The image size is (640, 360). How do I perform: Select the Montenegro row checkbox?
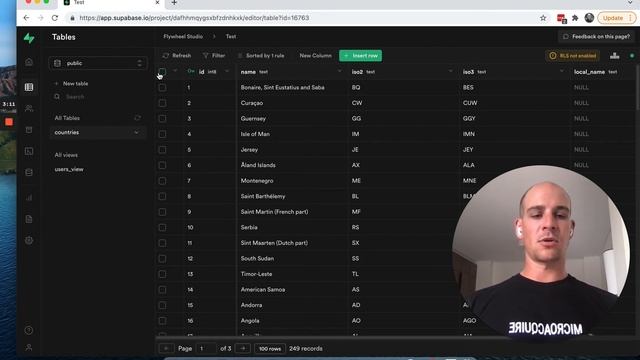click(x=162, y=180)
